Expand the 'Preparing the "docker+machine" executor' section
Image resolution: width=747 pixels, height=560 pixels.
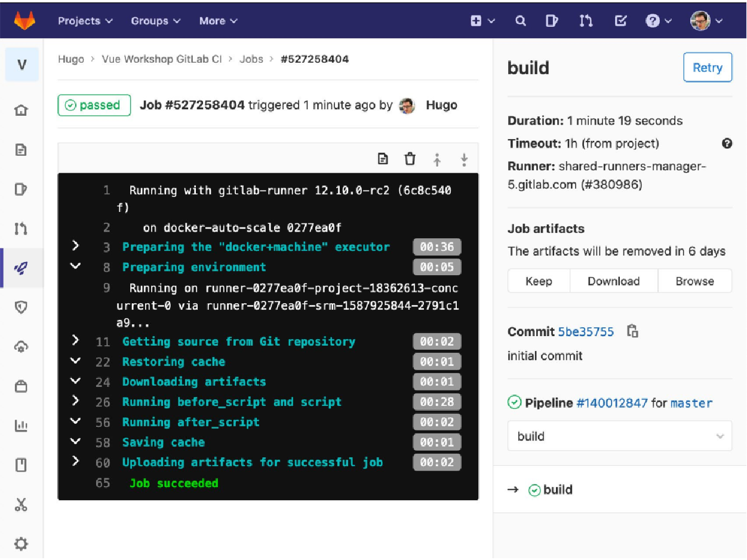75,245
